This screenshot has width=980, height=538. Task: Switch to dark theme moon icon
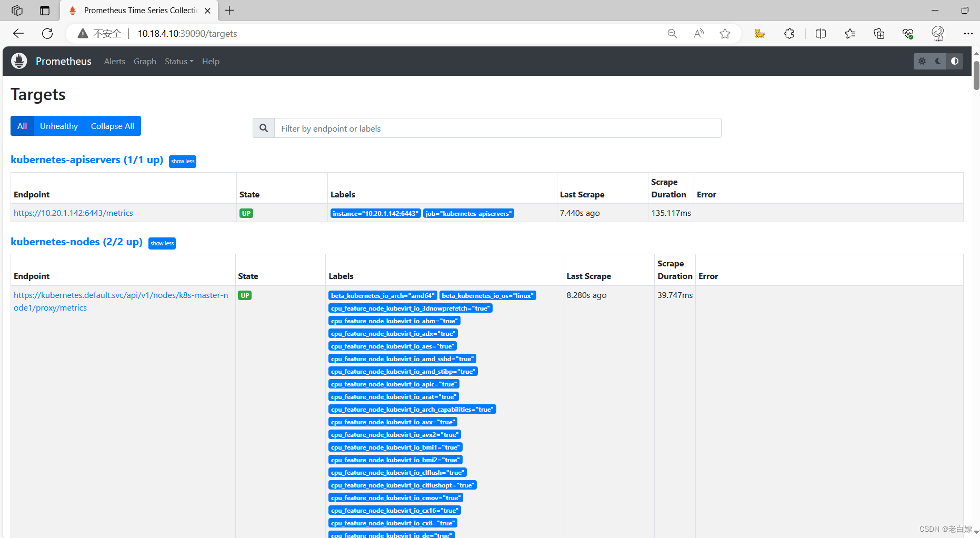(x=938, y=61)
